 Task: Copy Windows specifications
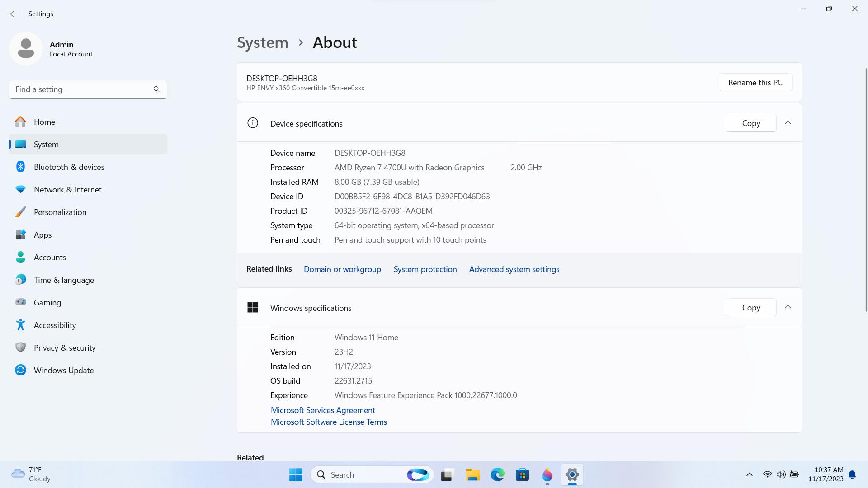click(x=751, y=307)
